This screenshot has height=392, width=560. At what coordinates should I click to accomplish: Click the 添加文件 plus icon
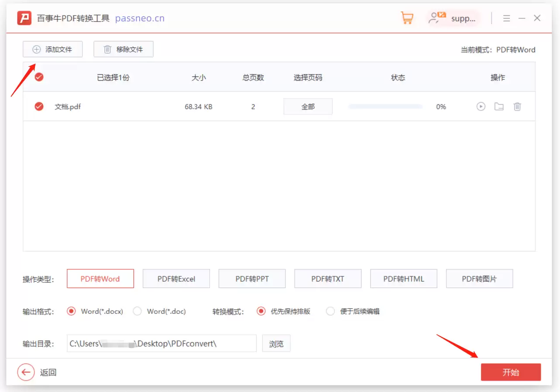pyautogui.click(x=36, y=49)
